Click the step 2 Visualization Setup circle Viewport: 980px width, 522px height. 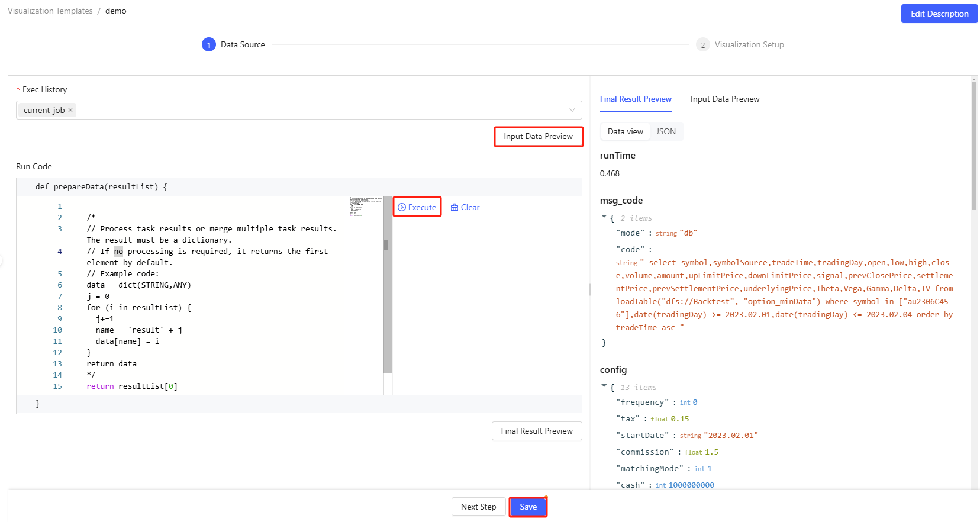tap(702, 45)
